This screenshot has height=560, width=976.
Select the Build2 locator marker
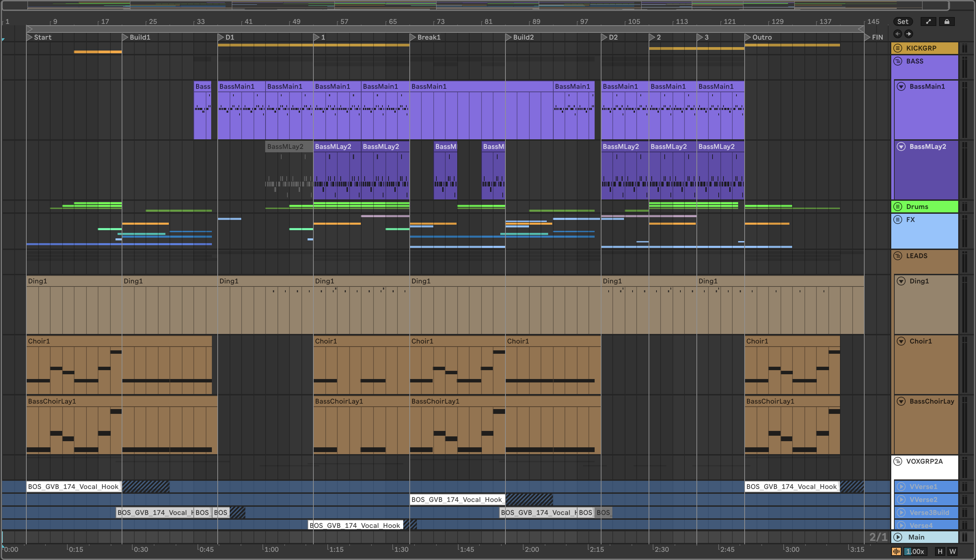tap(520, 37)
